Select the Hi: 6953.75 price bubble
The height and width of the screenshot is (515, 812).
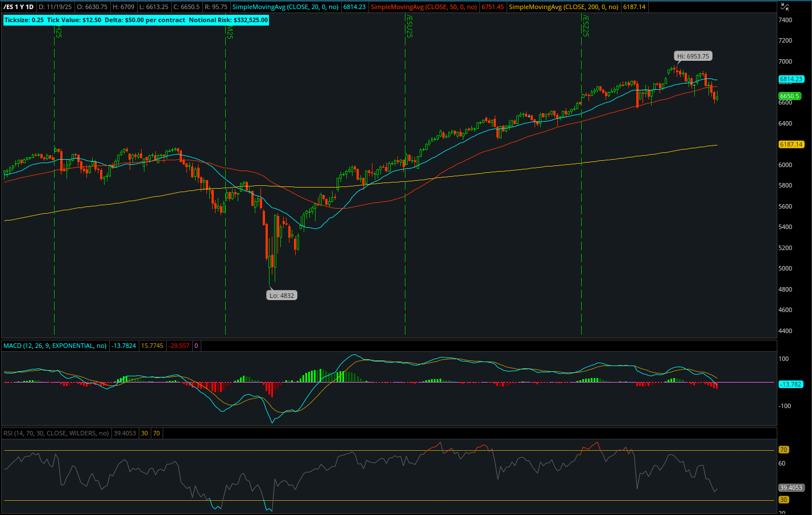pos(691,56)
